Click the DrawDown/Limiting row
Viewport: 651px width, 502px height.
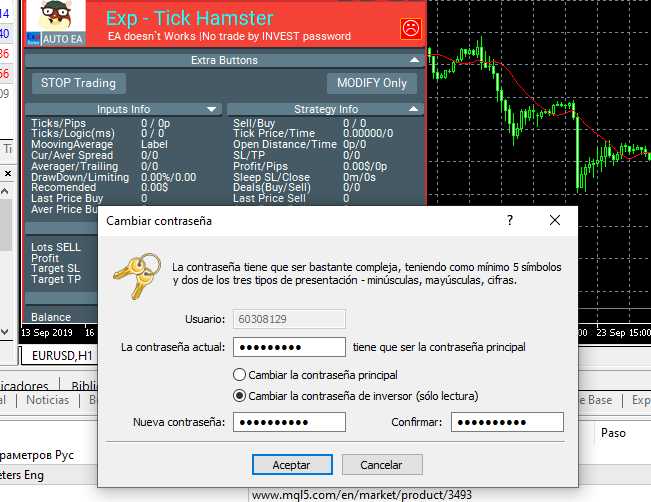click(113, 177)
